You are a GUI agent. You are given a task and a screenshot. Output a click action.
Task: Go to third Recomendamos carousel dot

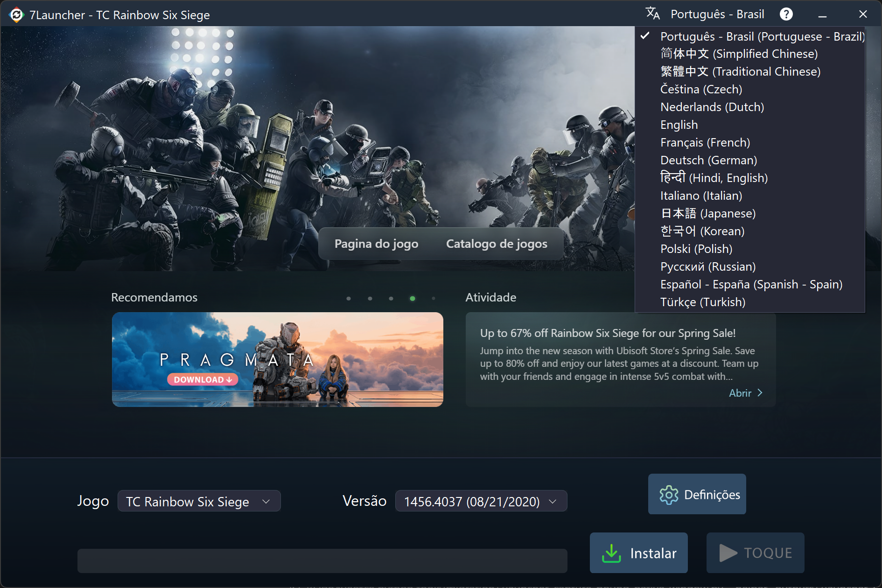coord(391,299)
